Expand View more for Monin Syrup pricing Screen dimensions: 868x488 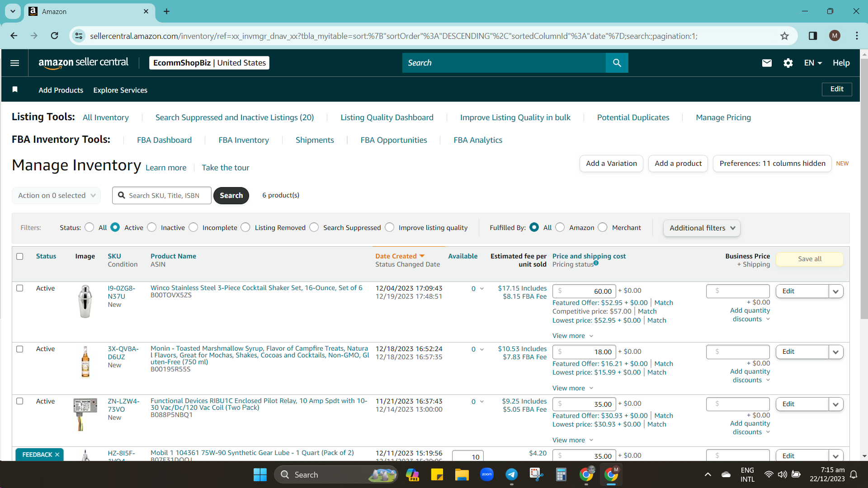coord(573,388)
